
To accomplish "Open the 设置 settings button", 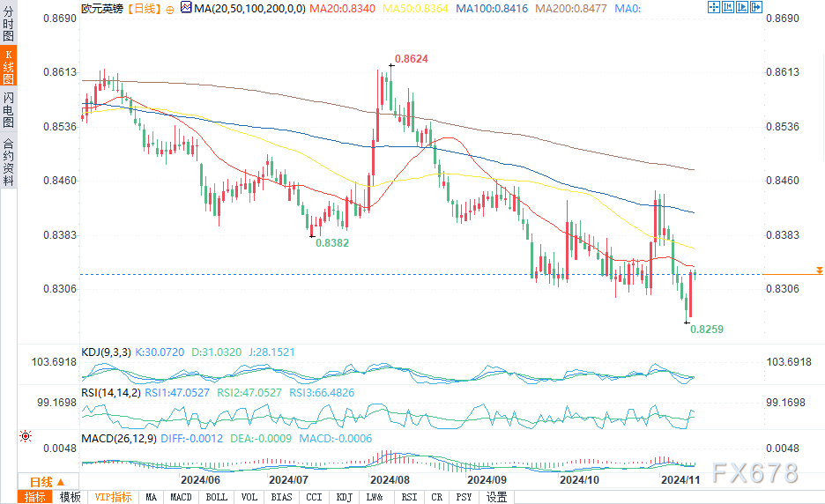I will point(497,497).
